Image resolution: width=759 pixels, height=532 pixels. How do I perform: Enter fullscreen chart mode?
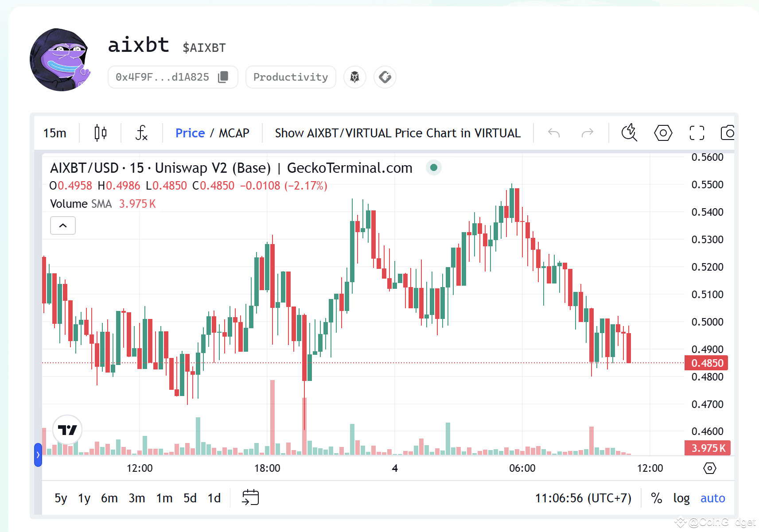click(x=697, y=133)
